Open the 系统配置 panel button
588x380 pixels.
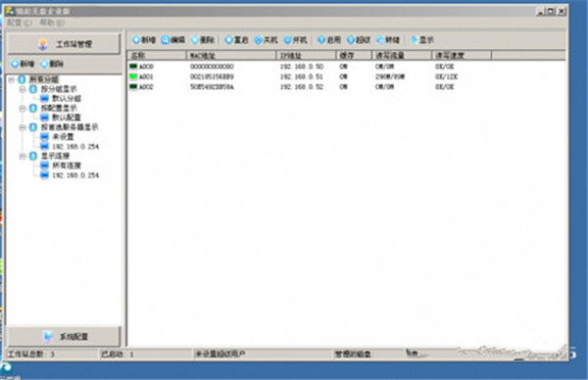(64, 337)
